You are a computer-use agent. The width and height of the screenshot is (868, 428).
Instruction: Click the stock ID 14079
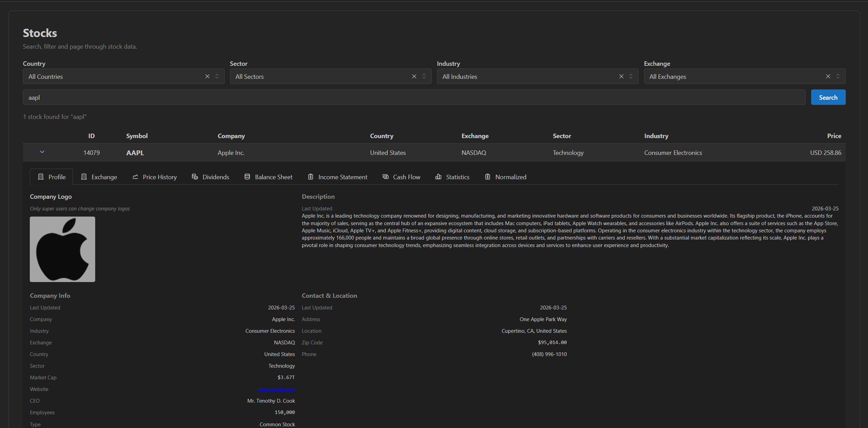[x=91, y=153]
